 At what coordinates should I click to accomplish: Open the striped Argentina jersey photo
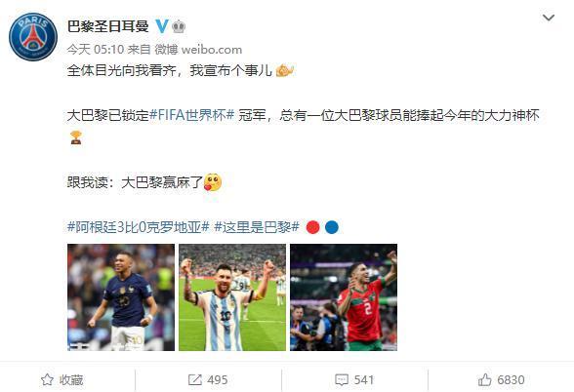coord(232,297)
